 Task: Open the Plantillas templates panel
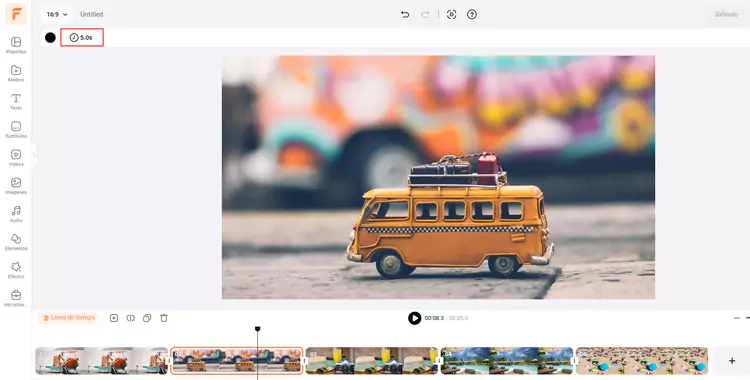[16, 45]
